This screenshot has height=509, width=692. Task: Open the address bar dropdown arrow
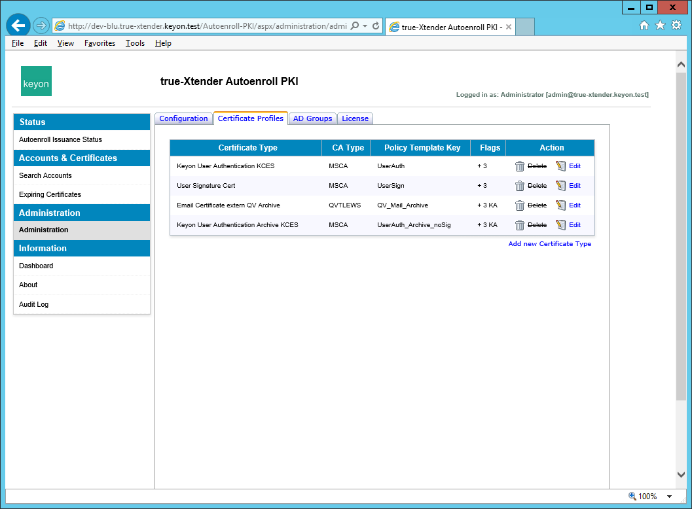coord(365,26)
